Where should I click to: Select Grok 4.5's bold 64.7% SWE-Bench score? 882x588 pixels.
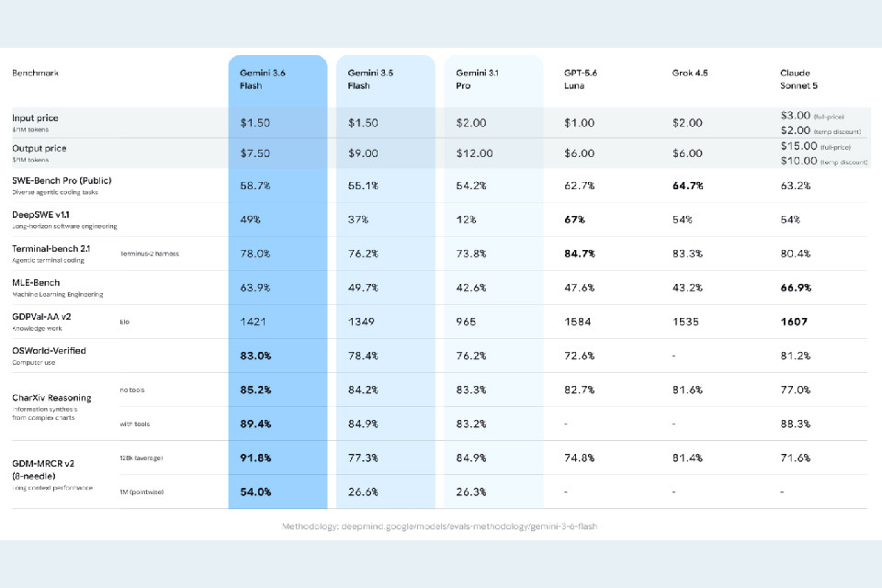(688, 186)
